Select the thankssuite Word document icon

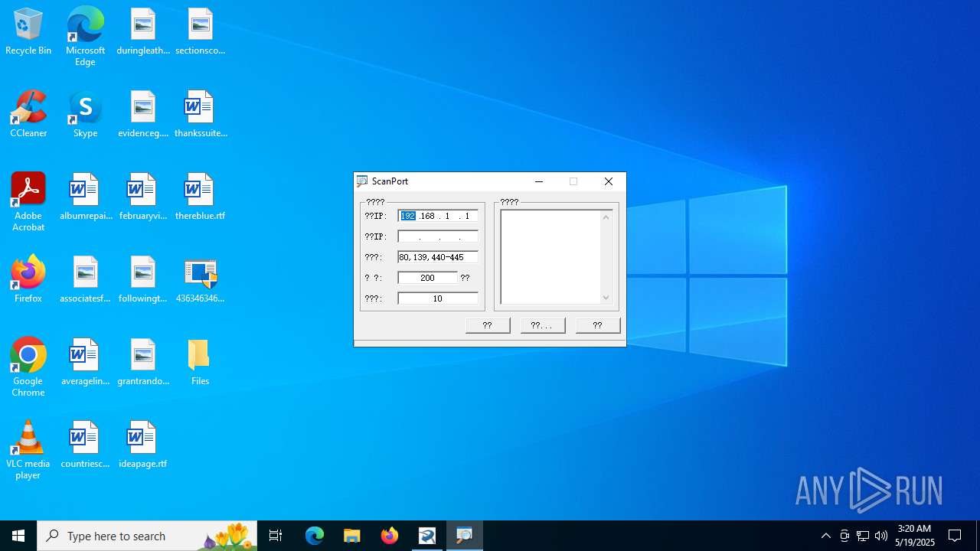coord(200,115)
